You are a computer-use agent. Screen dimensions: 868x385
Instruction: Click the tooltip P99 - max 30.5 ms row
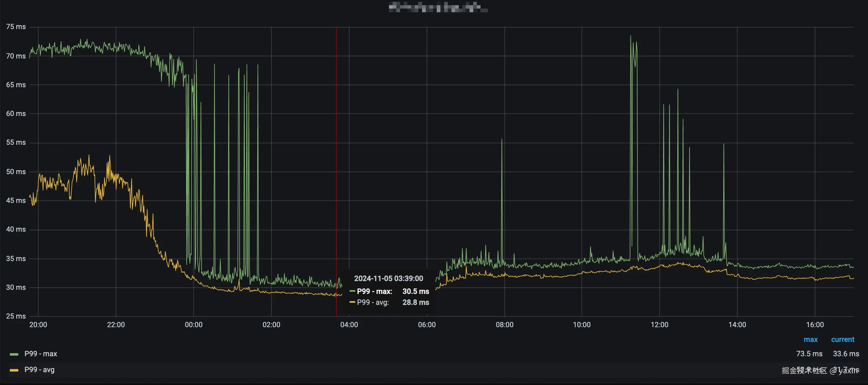(390, 291)
